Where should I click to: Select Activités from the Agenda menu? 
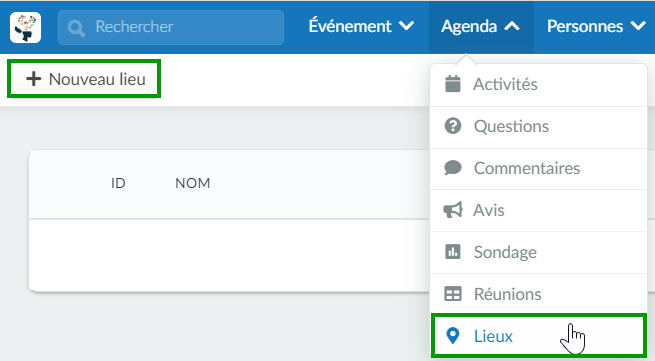click(x=538, y=84)
